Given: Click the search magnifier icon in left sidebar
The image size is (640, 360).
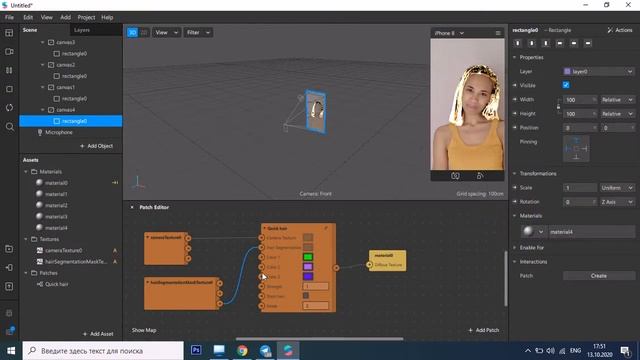Looking at the screenshot, I should (9, 127).
